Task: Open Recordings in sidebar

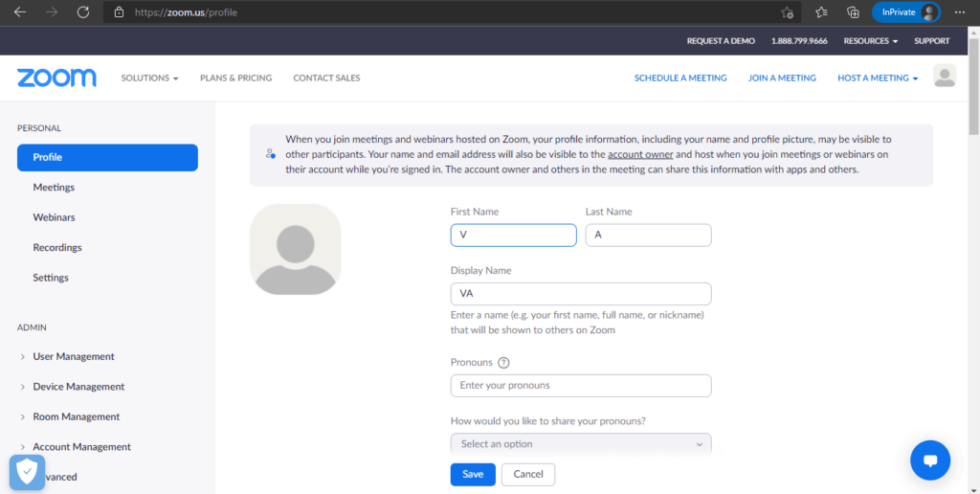Action: (x=57, y=247)
